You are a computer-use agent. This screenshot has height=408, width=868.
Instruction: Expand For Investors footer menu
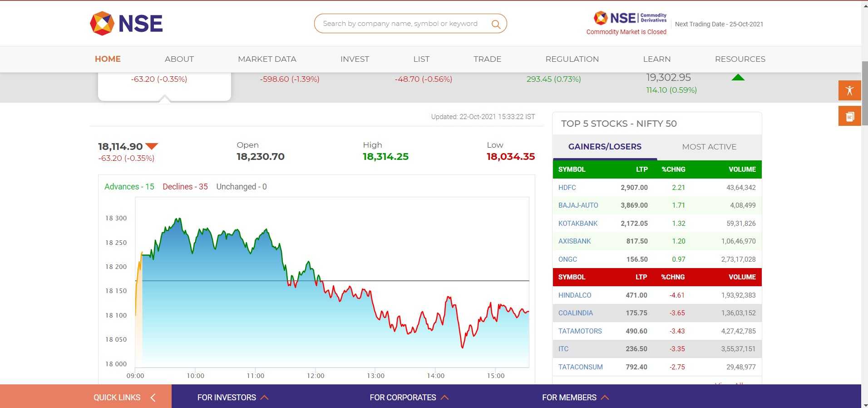(x=233, y=398)
